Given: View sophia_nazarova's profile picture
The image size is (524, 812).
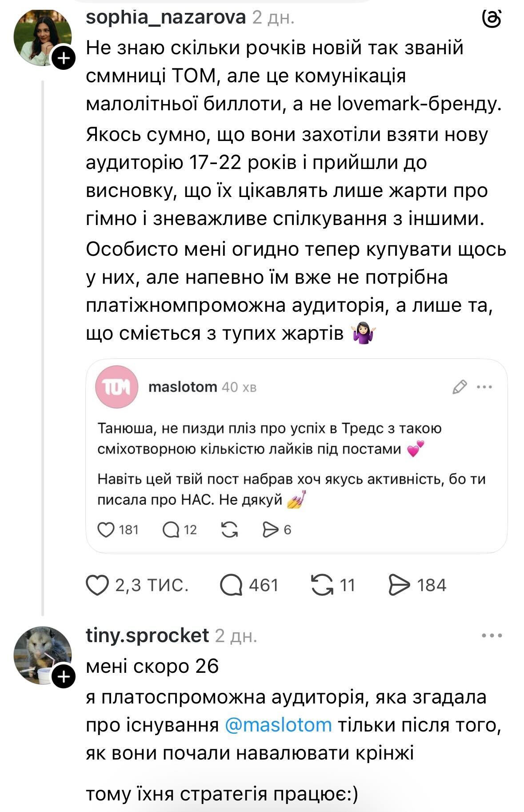Looking at the screenshot, I should [42, 38].
